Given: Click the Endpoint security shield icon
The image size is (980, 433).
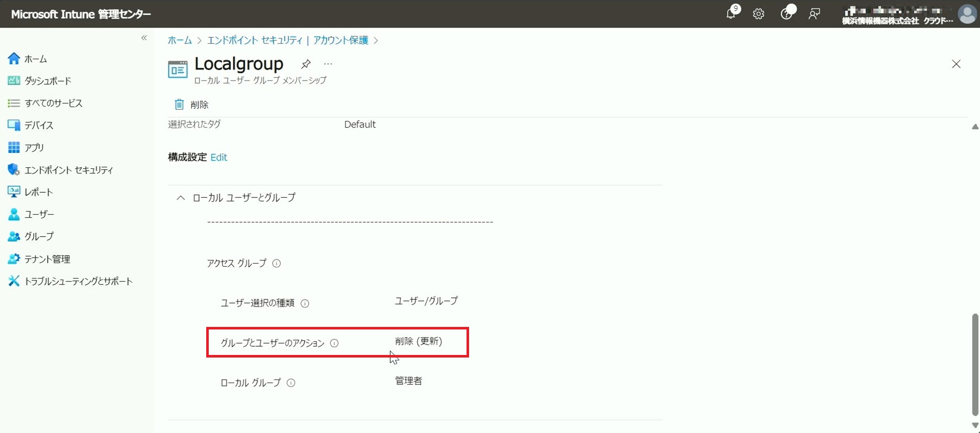Looking at the screenshot, I should 14,169.
